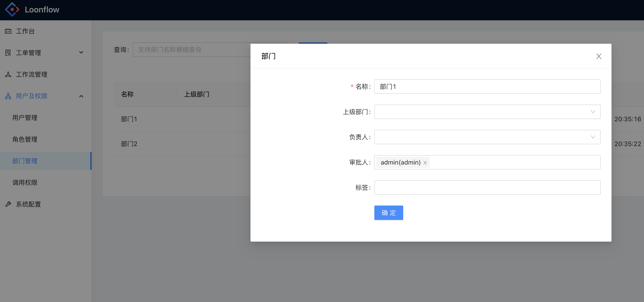Go to 用户管理 page

(46, 118)
